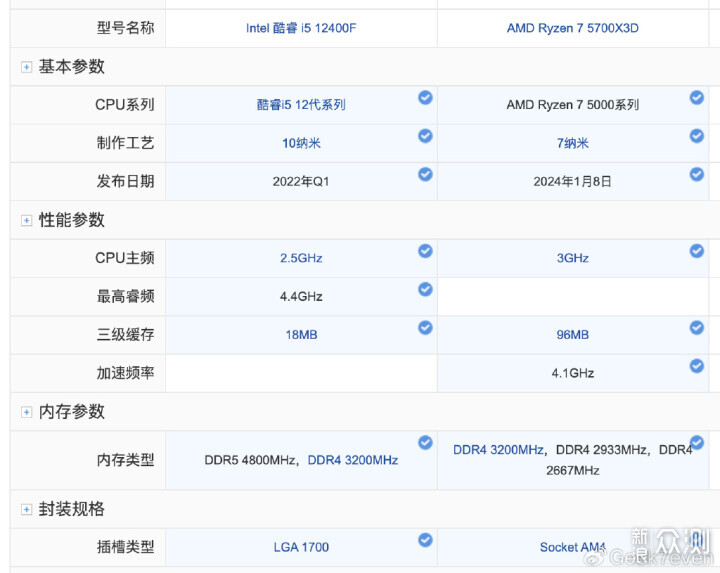Click checkmark icon beside LGA 1700
720x573 pixels.
425,540
